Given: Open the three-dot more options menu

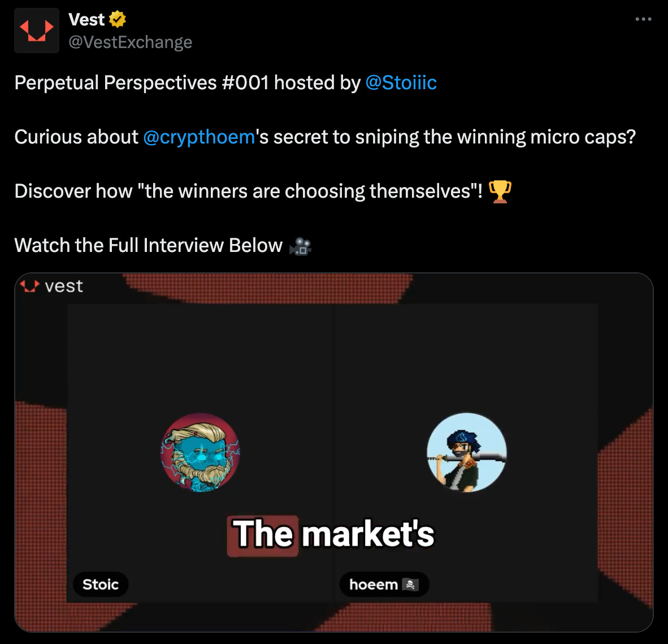Looking at the screenshot, I should point(643,19).
